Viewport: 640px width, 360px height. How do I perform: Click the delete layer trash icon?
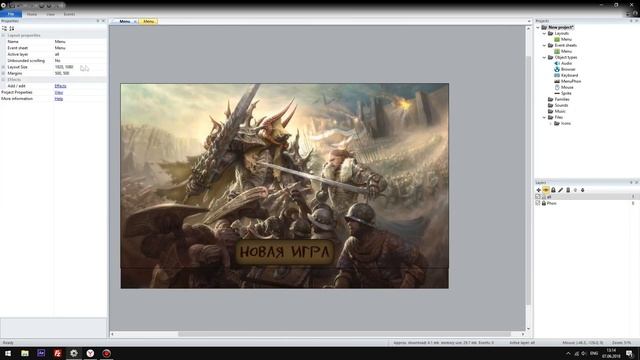[x=568, y=190]
